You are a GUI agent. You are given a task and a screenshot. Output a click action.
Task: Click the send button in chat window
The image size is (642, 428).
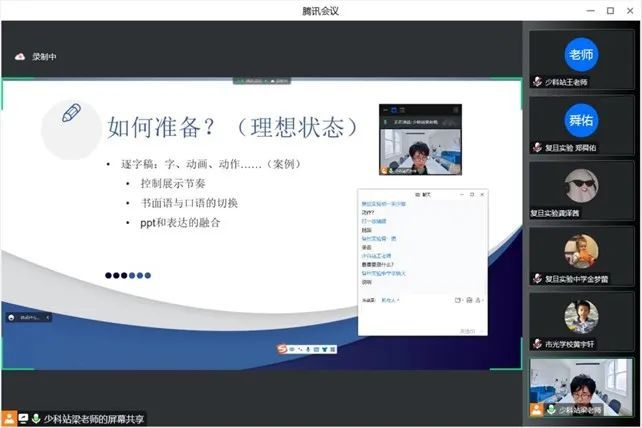(x=466, y=331)
